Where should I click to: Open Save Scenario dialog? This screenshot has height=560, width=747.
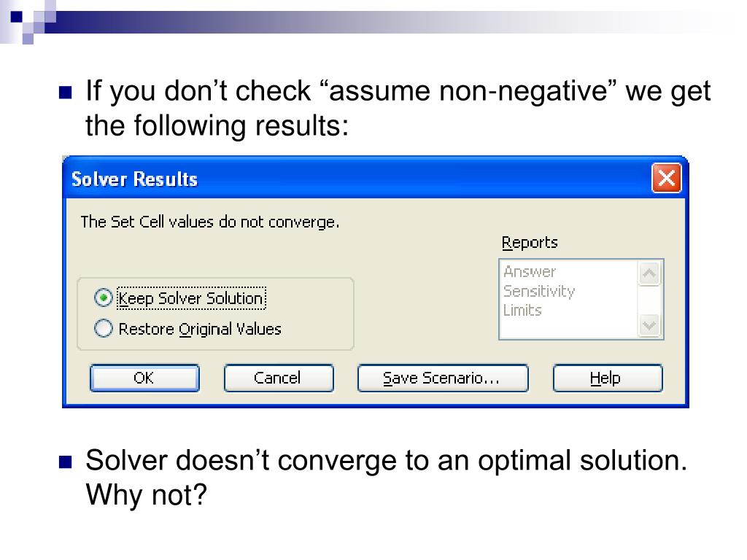pyautogui.click(x=443, y=378)
